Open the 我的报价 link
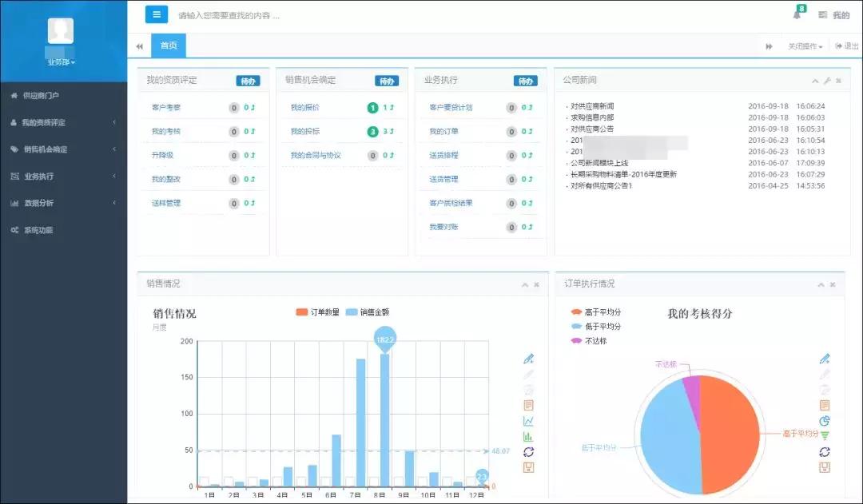This screenshot has width=863, height=504. [305, 107]
